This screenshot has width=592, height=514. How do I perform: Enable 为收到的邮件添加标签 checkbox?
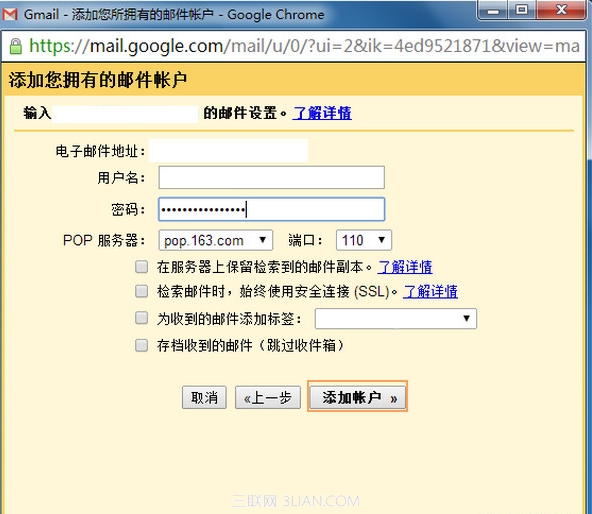coord(142,318)
